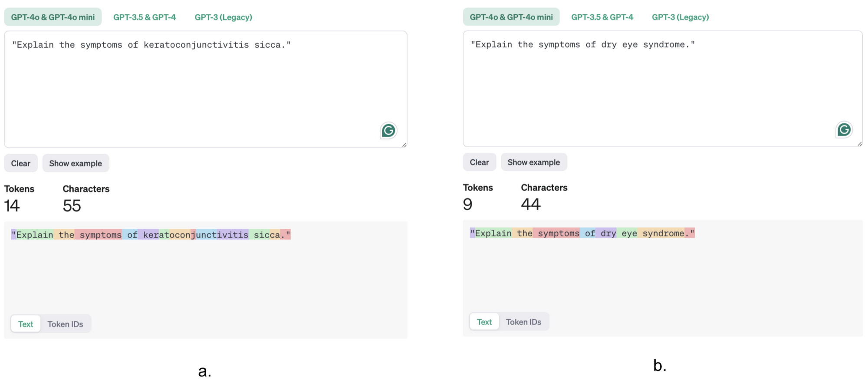Click the highlighted 'Explain' token in panel b
Viewport: 868px width, 390px height.
point(493,233)
